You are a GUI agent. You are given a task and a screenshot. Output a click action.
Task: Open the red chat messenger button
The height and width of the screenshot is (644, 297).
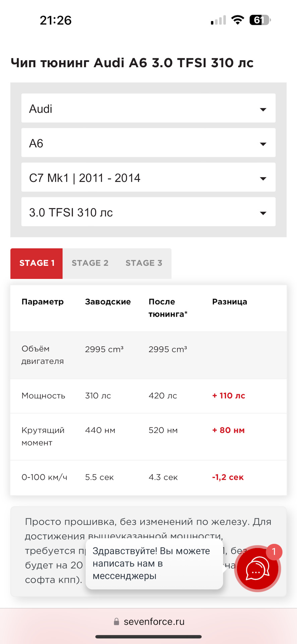pos(257,569)
